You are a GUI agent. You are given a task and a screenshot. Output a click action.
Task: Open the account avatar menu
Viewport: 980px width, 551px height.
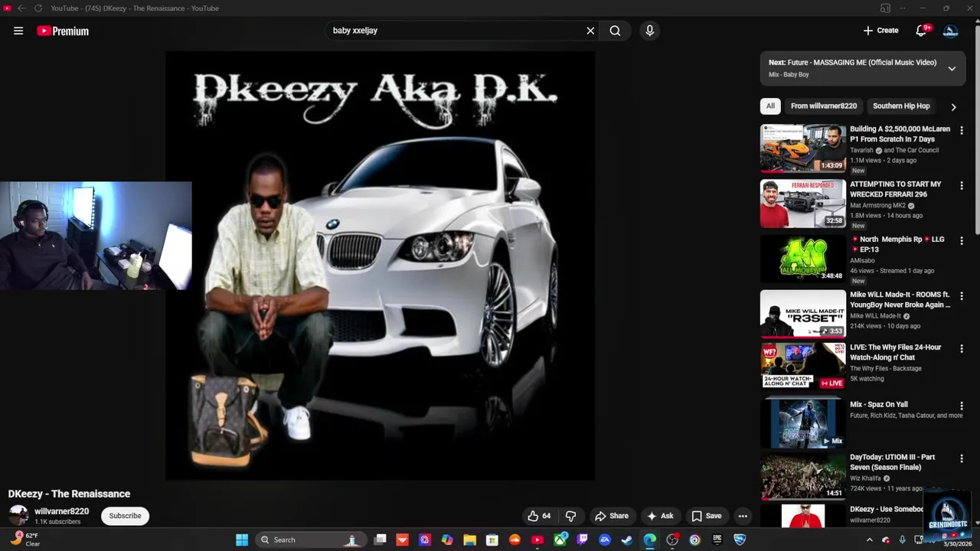950,31
